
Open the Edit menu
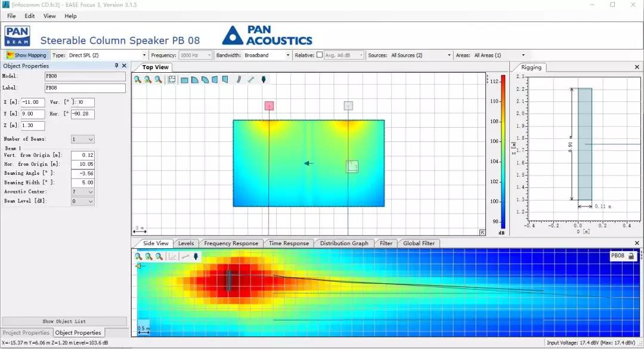[x=30, y=16]
